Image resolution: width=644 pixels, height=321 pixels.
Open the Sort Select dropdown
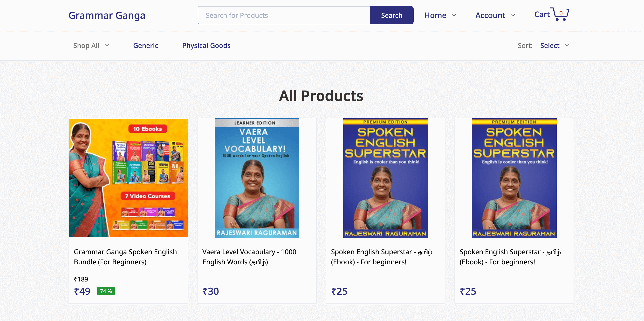[x=554, y=46]
